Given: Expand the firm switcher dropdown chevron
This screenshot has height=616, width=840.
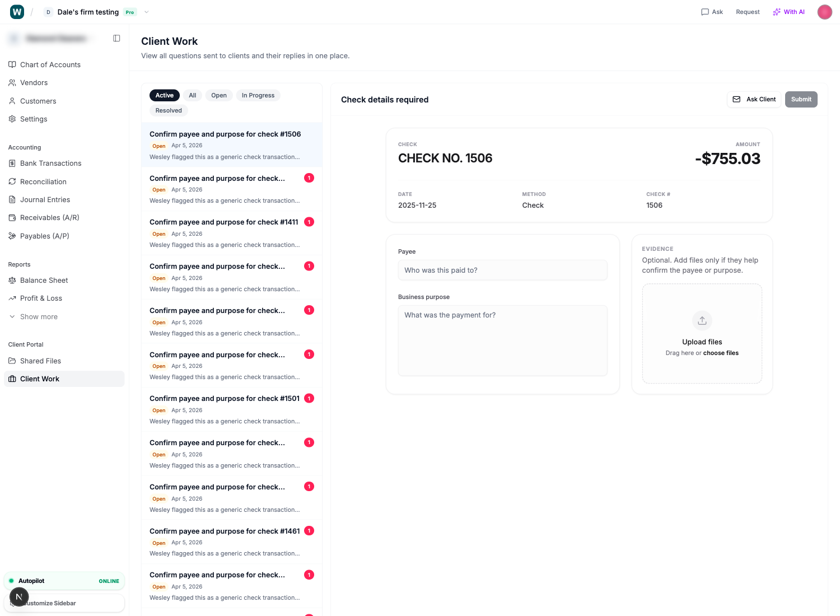Looking at the screenshot, I should pos(147,12).
